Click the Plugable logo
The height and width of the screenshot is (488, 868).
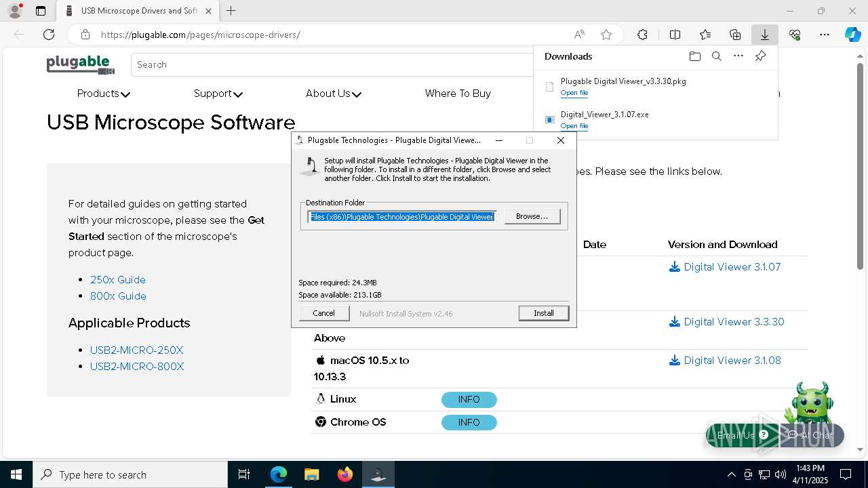[80, 64]
